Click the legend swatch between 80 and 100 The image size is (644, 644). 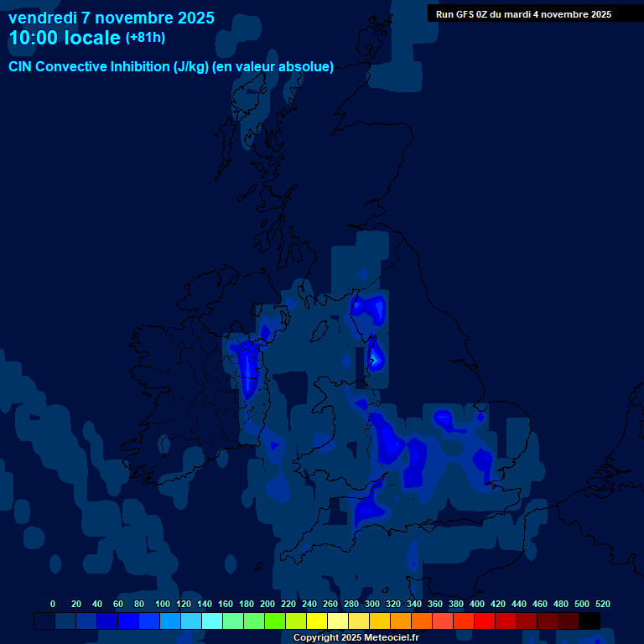(149, 621)
